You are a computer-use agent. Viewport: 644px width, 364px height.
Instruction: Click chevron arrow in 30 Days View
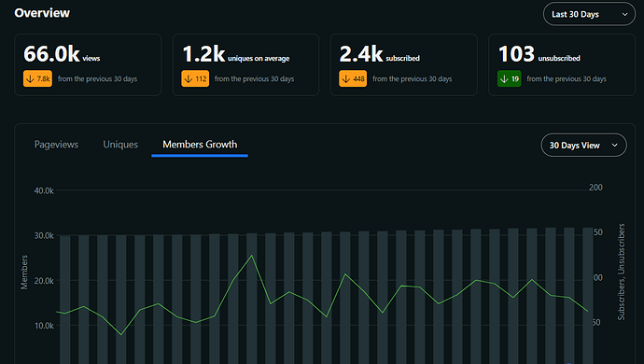[614, 145]
